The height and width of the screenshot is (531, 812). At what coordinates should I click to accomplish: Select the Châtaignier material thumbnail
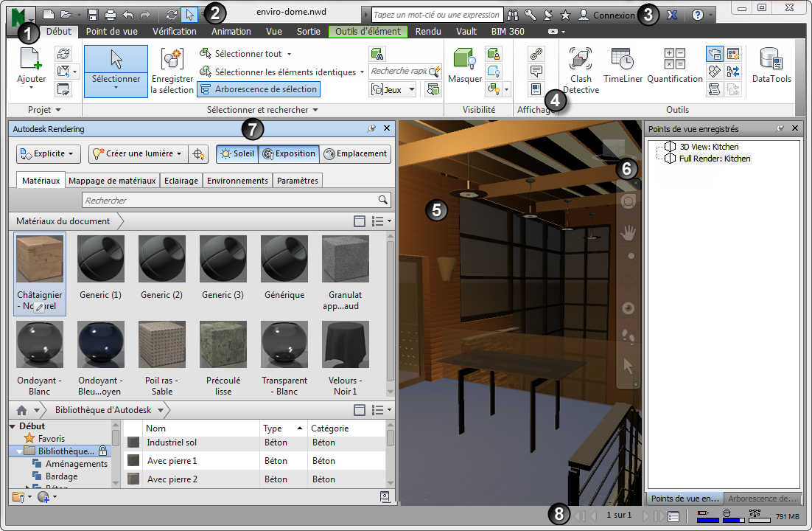click(40, 260)
